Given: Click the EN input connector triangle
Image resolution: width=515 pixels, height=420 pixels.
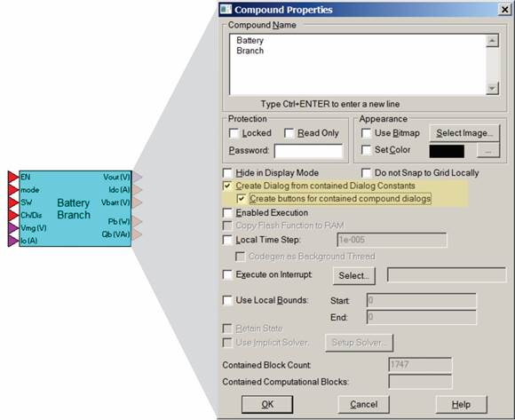Looking at the screenshot, I should coord(13,177).
